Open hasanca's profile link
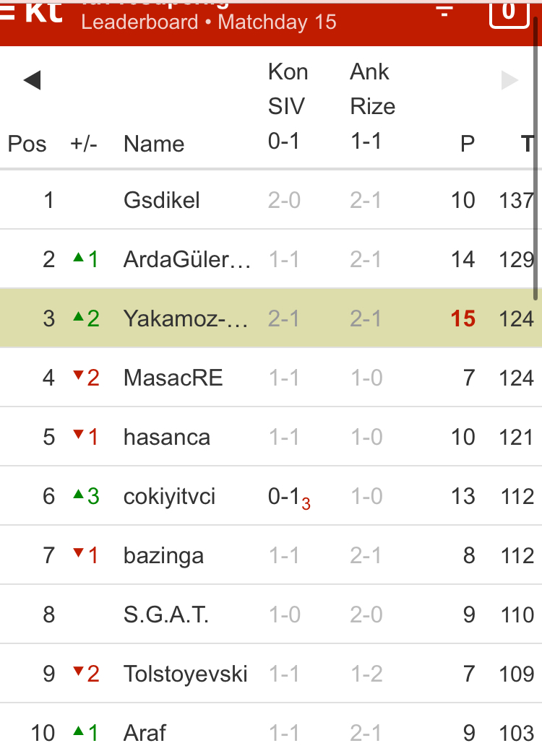 (167, 437)
